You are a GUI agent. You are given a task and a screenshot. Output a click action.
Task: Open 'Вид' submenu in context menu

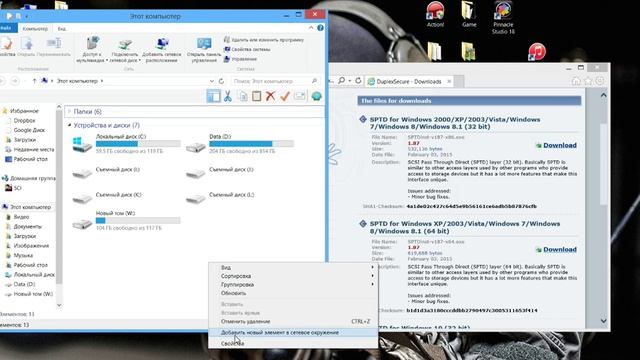click(293, 267)
